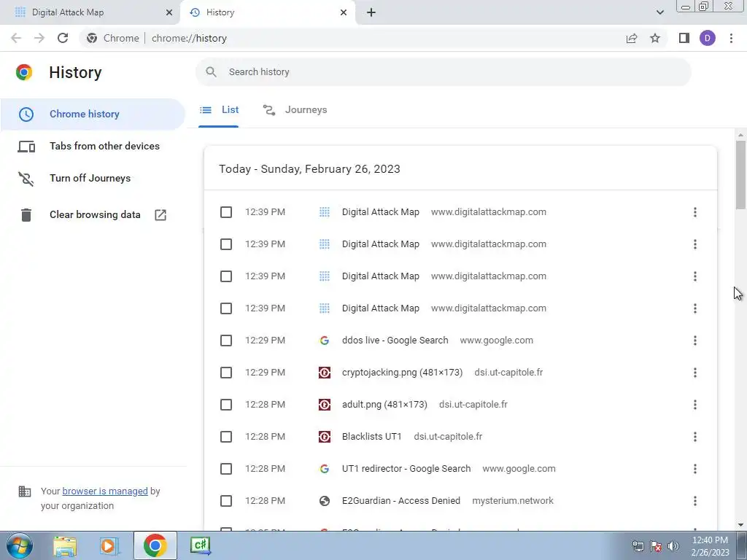Click the share this page icon
Viewport: 747px width, 560px height.
click(632, 38)
